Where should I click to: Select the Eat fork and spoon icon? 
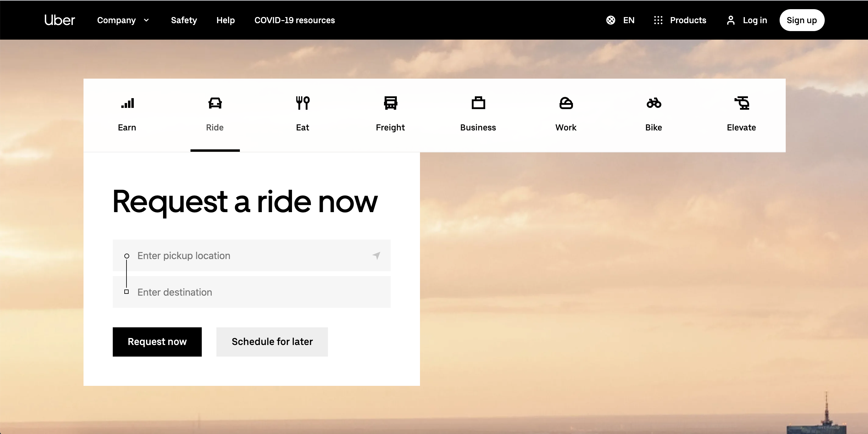click(x=303, y=103)
